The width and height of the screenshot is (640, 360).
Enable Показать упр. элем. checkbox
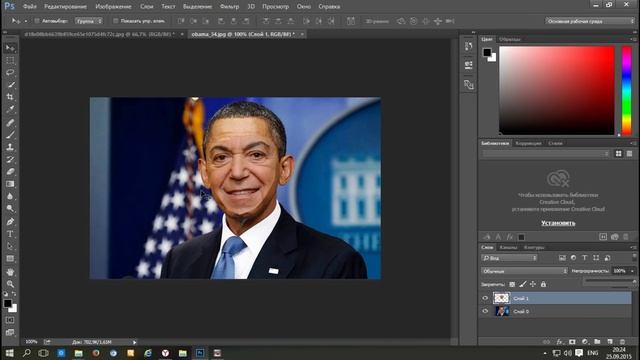point(116,21)
